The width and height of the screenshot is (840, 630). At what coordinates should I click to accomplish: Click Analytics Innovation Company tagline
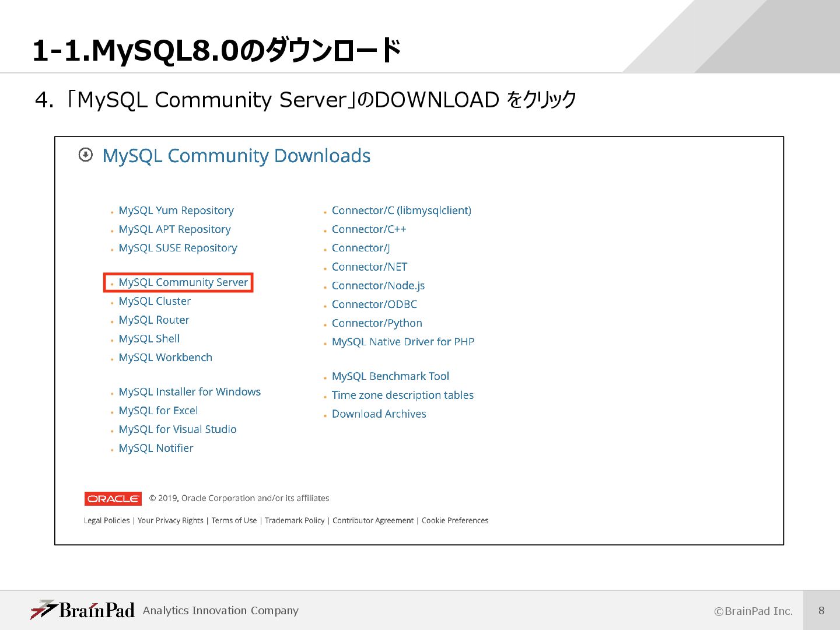tap(220, 611)
